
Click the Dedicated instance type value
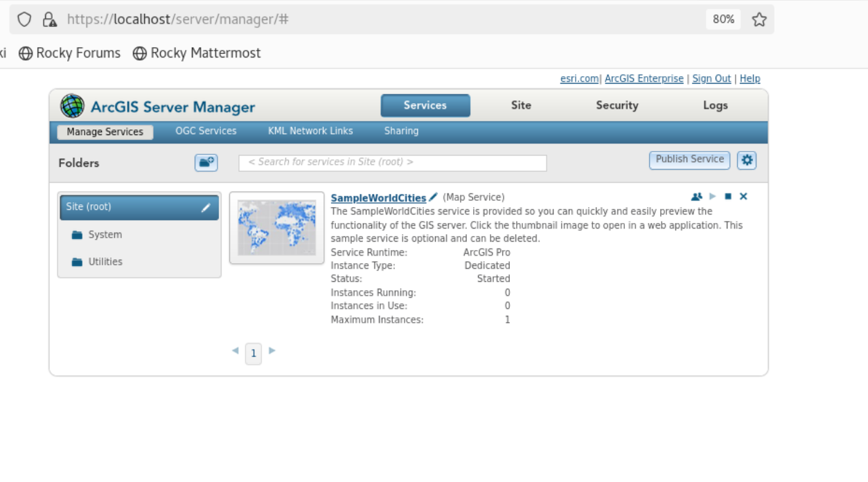pos(488,265)
